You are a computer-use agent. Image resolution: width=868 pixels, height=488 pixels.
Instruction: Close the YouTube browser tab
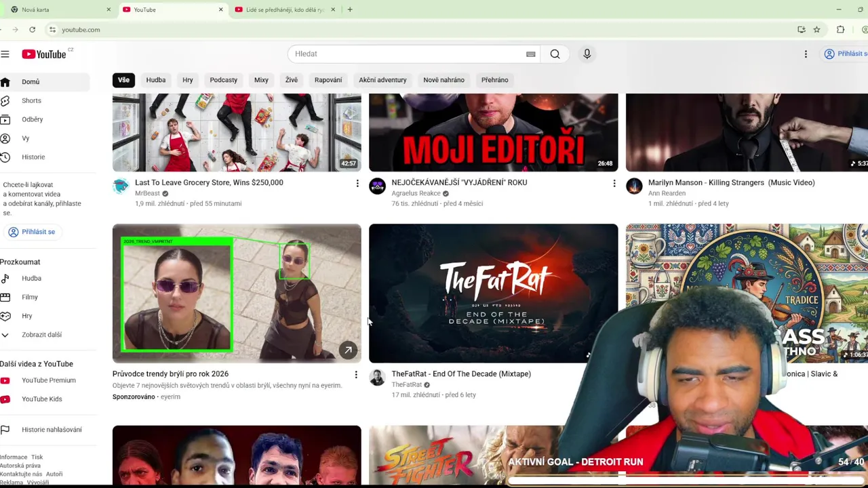[x=220, y=9]
